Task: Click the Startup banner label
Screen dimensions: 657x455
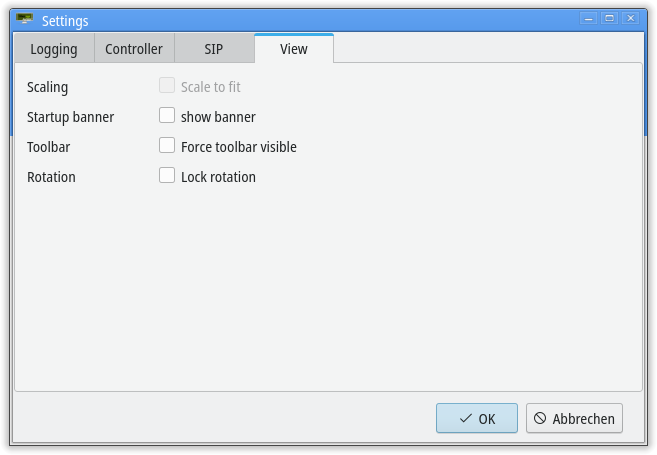Action: tap(70, 117)
